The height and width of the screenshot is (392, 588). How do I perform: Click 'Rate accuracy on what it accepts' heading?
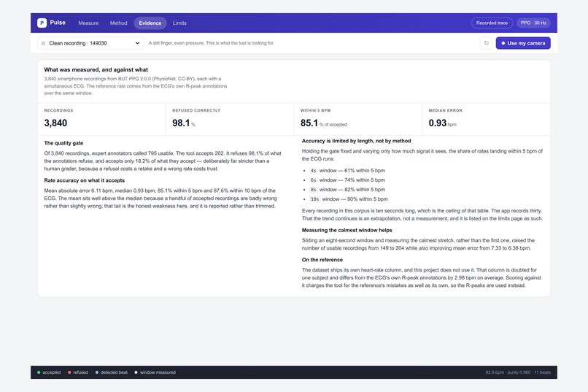(x=85, y=180)
